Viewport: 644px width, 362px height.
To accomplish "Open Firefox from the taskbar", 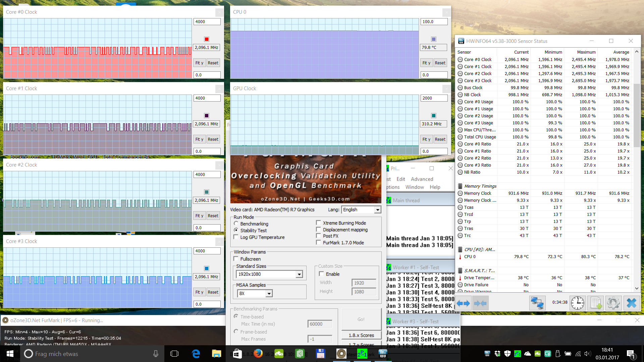I will point(258,354).
